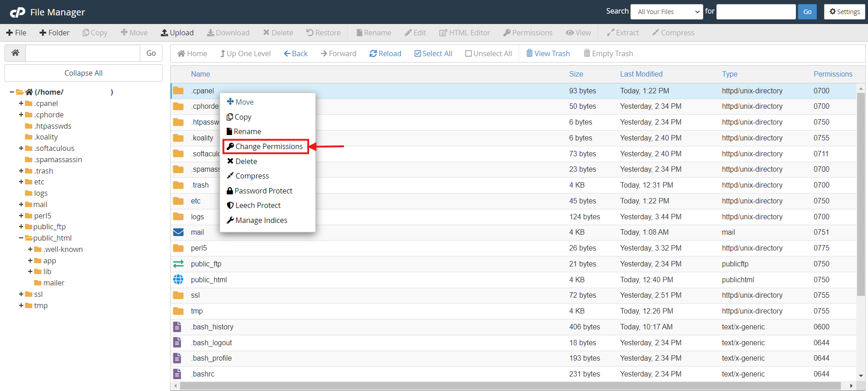The width and height of the screenshot is (868, 391).
Task: Expand the .cphorde tree folder
Action: 21,115
